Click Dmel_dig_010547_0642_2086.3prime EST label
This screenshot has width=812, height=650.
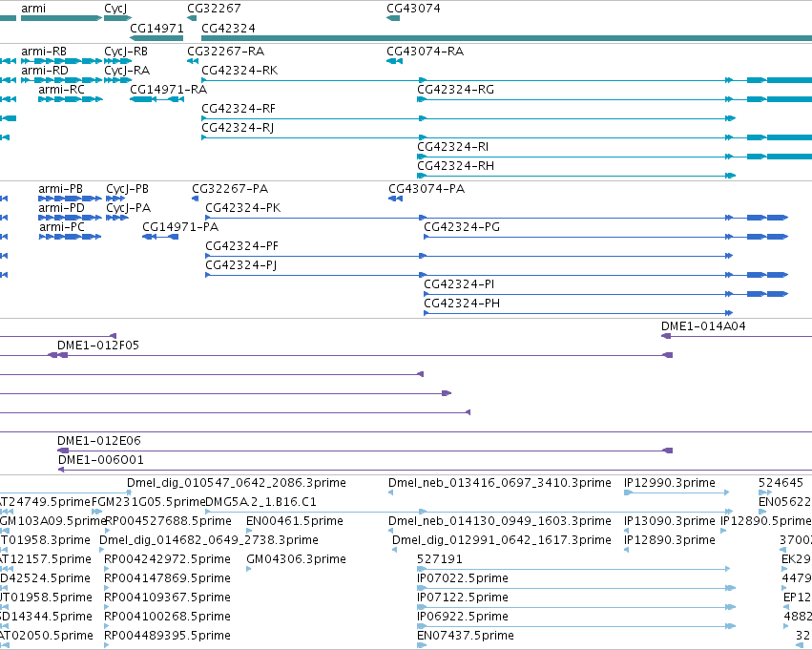[x=237, y=483]
